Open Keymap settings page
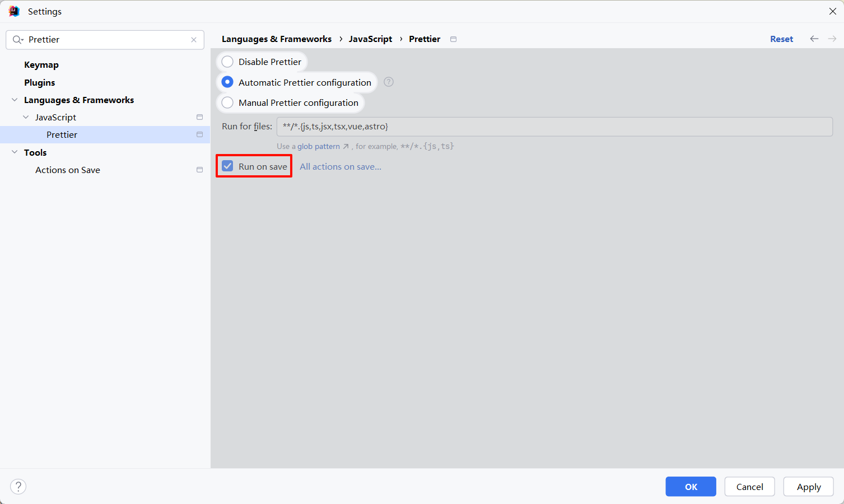Image resolution: width=844 pixels, height=504 pixels. point(41,65)
